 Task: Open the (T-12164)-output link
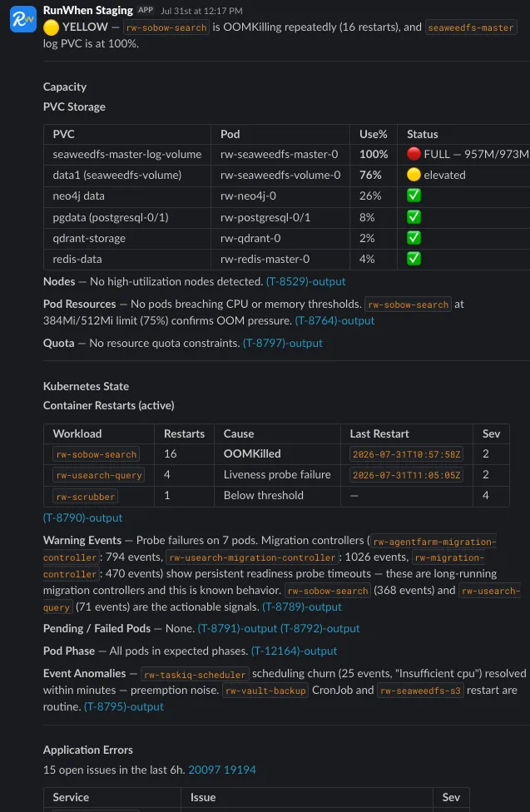(295, 651)
